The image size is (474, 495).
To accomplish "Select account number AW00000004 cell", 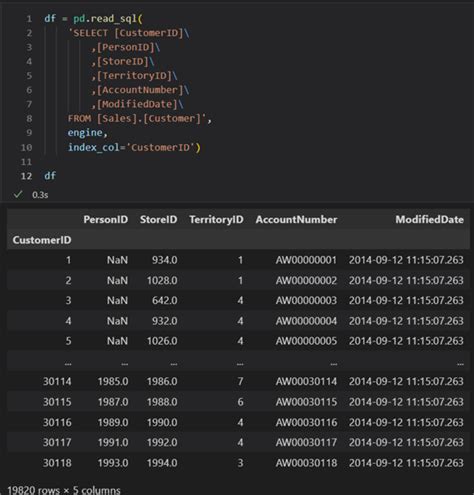I will pyautogui.click(x=306, y=321).
